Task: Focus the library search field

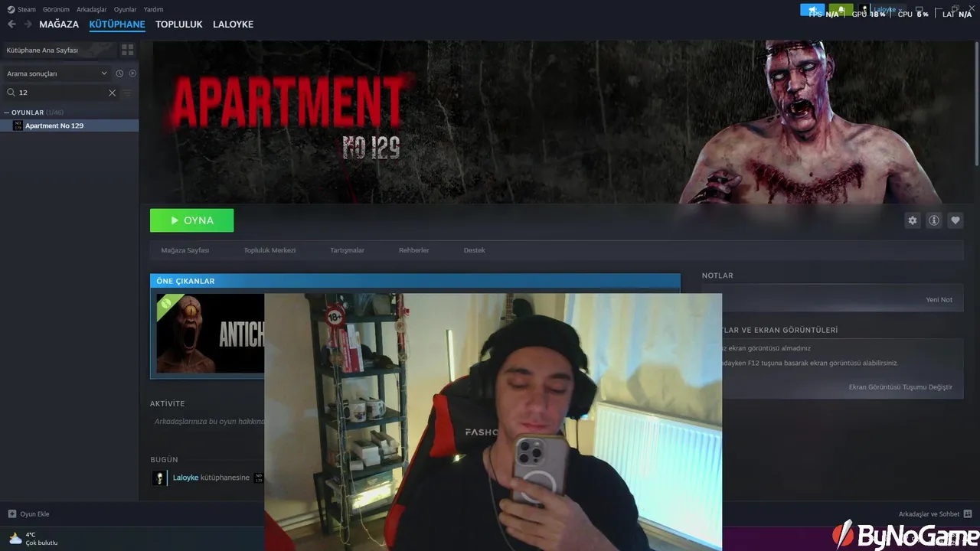Action: point(61,93)
